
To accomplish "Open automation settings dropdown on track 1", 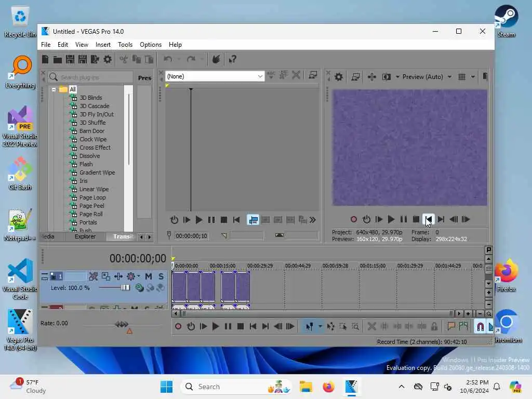I will (x=138, y=276).
